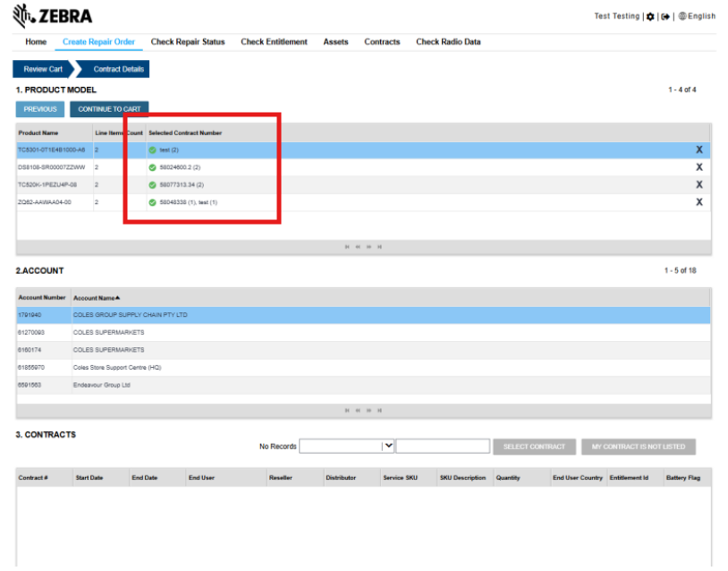Sort by Account Name column
This screenshot has width=728, height=571.
96,298
